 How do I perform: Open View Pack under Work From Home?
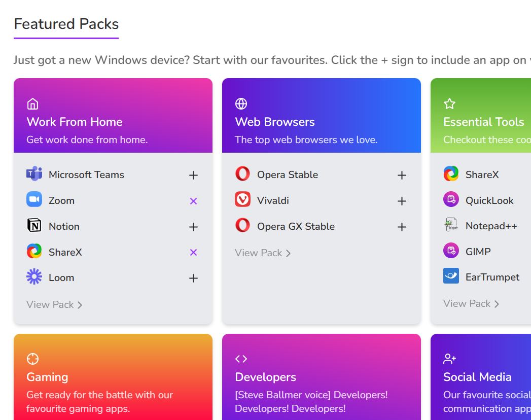click(x=54, y=304)
